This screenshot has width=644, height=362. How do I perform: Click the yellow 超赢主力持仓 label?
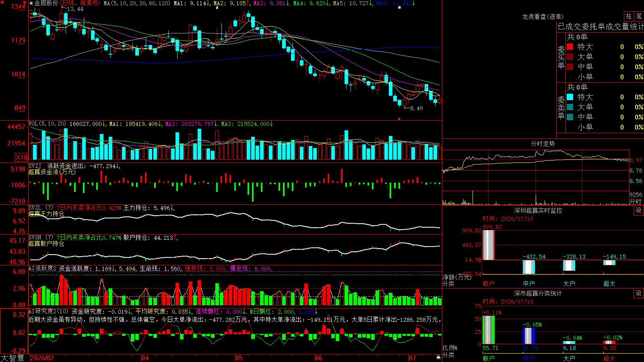tap(46, 214)
